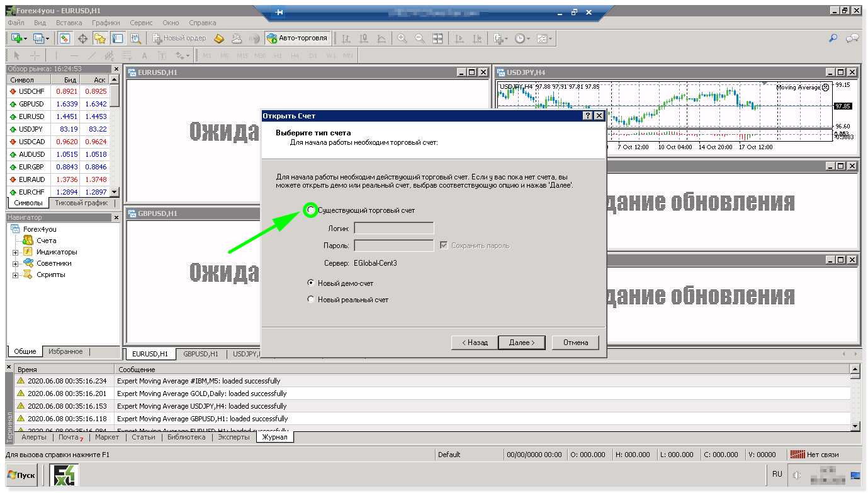Select Счета in the Navigator tree
Image resolution: width=868 pixels, height=493 pixels.
click(46, 241)
